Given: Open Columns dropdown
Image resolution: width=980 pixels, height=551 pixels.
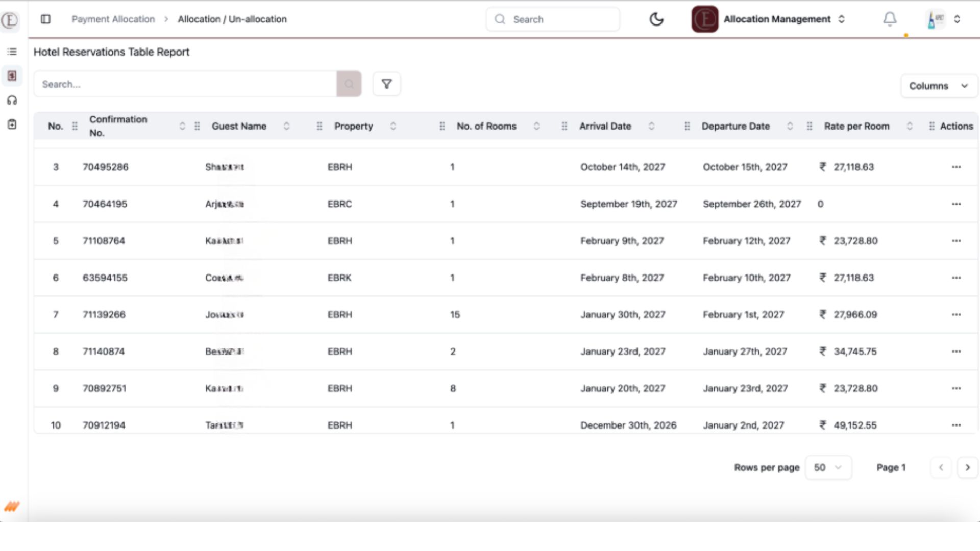Looking at the screenshot, I should coord(939,86).
